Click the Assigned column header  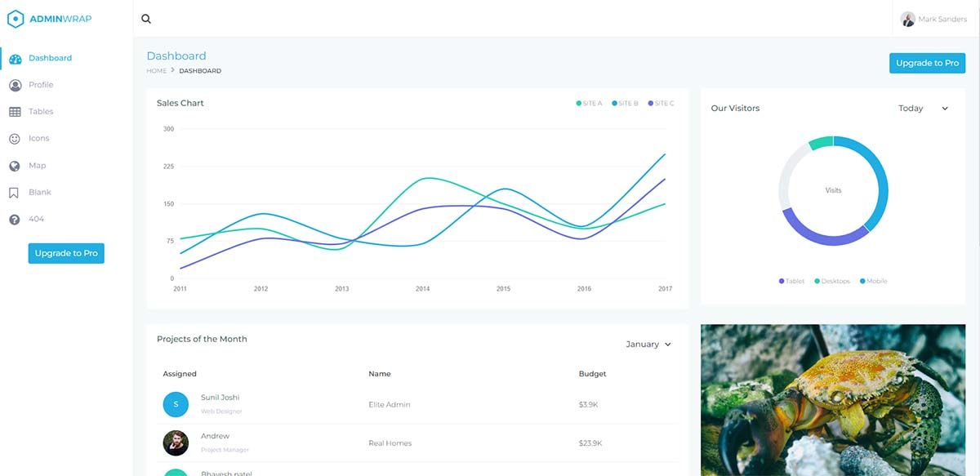click(180, 374)
